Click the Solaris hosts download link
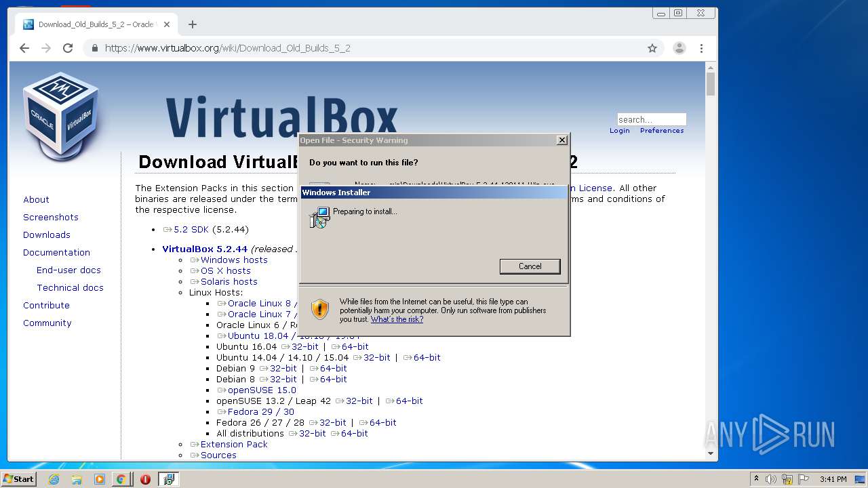Viewport: 868px width, 488px height. pos(224,281)
